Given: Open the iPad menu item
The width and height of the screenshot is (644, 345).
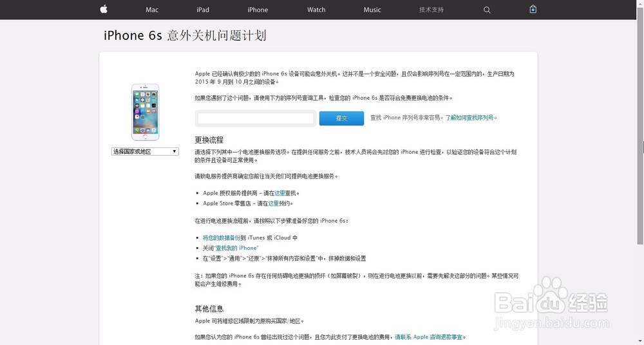Looking at the screenshot, I should [203, 10].
